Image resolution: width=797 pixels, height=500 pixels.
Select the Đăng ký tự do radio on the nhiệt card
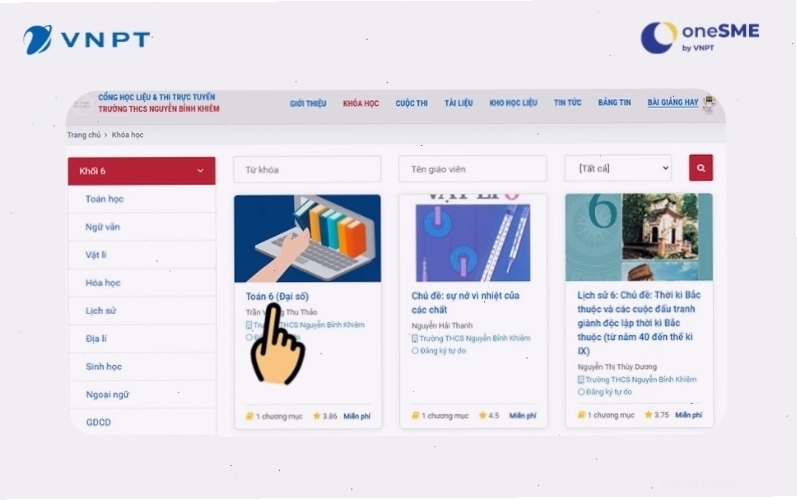415,351
